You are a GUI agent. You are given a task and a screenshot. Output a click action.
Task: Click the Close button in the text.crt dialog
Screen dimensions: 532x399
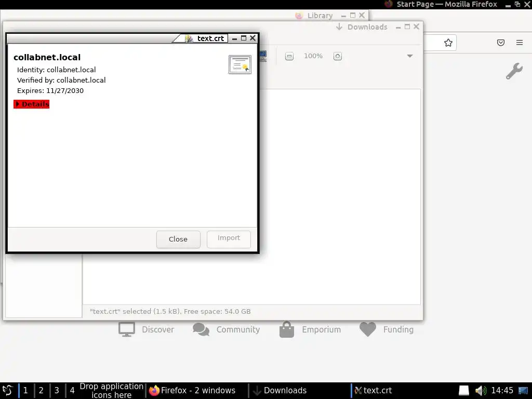tap(178, 239)
